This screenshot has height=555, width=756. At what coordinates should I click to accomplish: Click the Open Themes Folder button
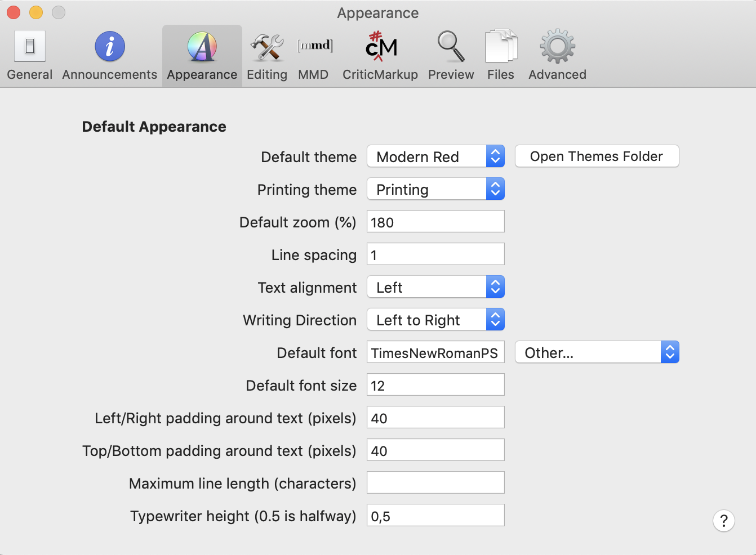[597, 156]
